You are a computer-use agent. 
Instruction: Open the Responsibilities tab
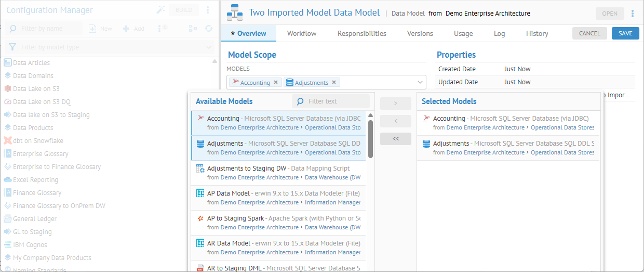[x=361, y=33]
